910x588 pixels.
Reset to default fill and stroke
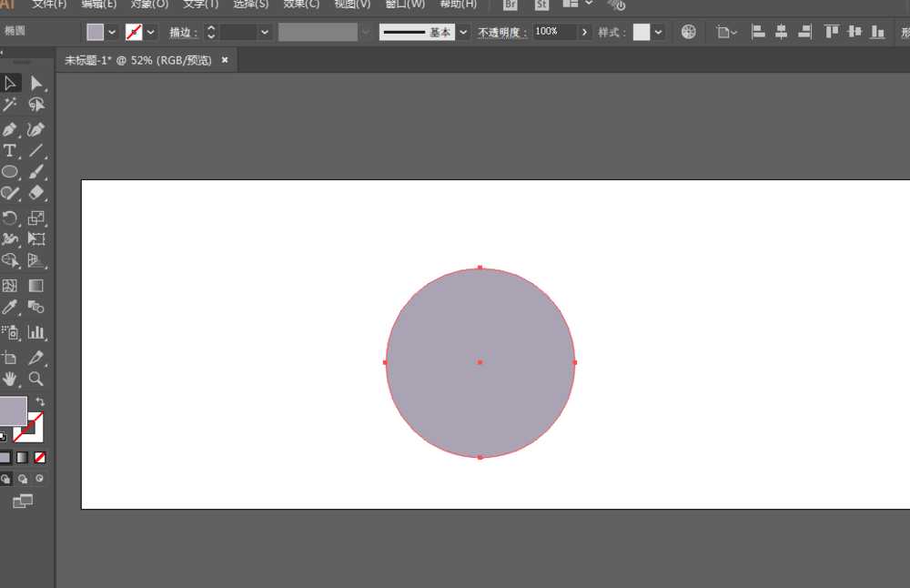click(3, 437)
